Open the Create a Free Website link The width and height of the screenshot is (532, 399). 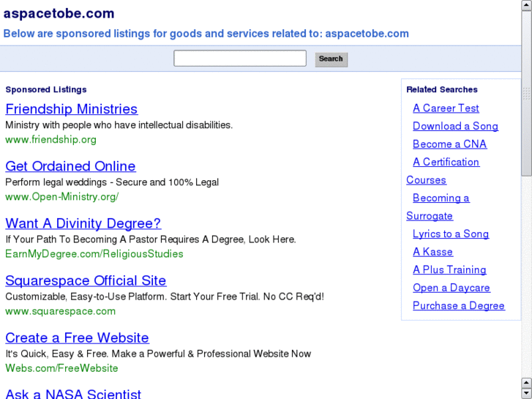tap(77, 338)
